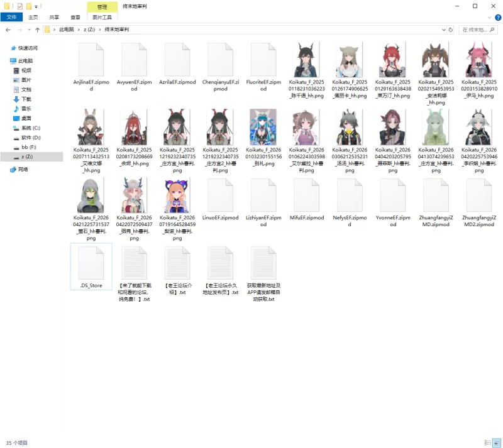Image resolution: width=503 pixels, height=448 pixels.
Task: Switch to the 查看 ribbon tab
Action: pos(75,18)
